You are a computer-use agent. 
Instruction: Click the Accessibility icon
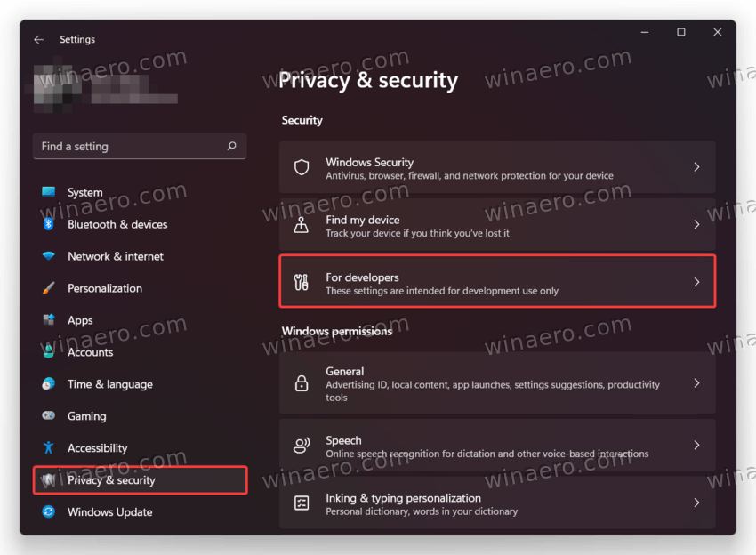point(49,448)
